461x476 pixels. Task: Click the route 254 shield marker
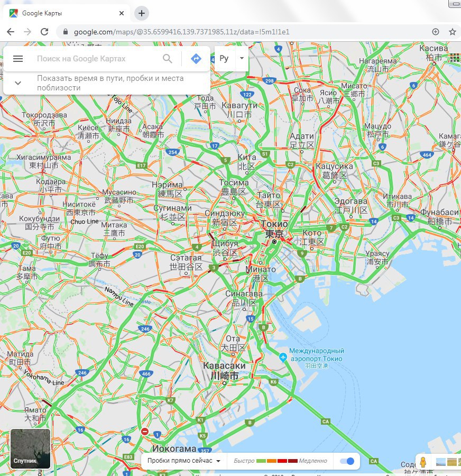coord(173,152)
